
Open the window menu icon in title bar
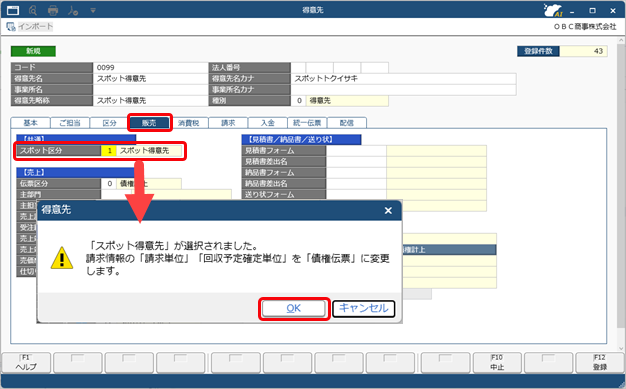tap(13, 10)
